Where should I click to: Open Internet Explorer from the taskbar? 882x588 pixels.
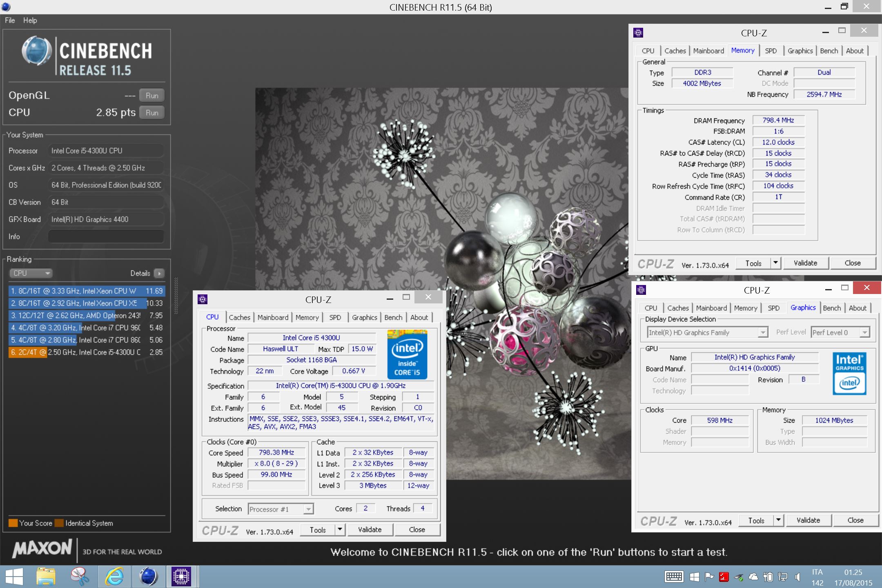click(114, 577)
